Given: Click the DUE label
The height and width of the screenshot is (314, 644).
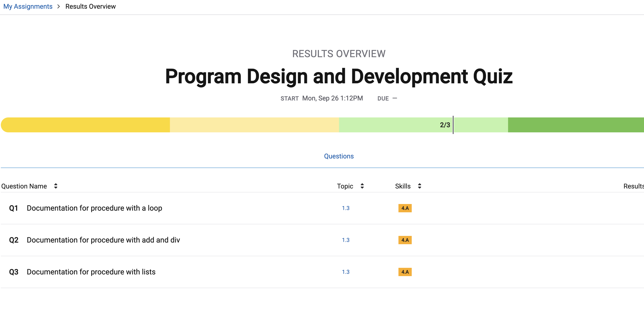Looking at the screenshot, I should tap(383, 98).
